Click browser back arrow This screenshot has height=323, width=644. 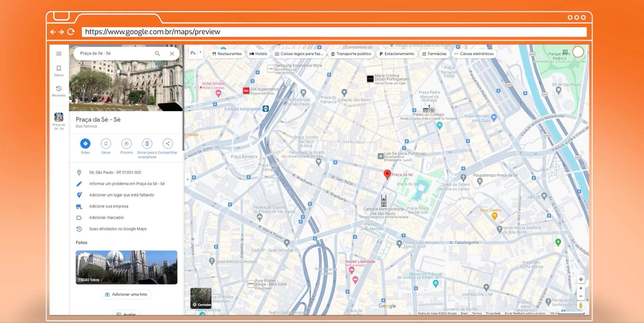(53, 32)
